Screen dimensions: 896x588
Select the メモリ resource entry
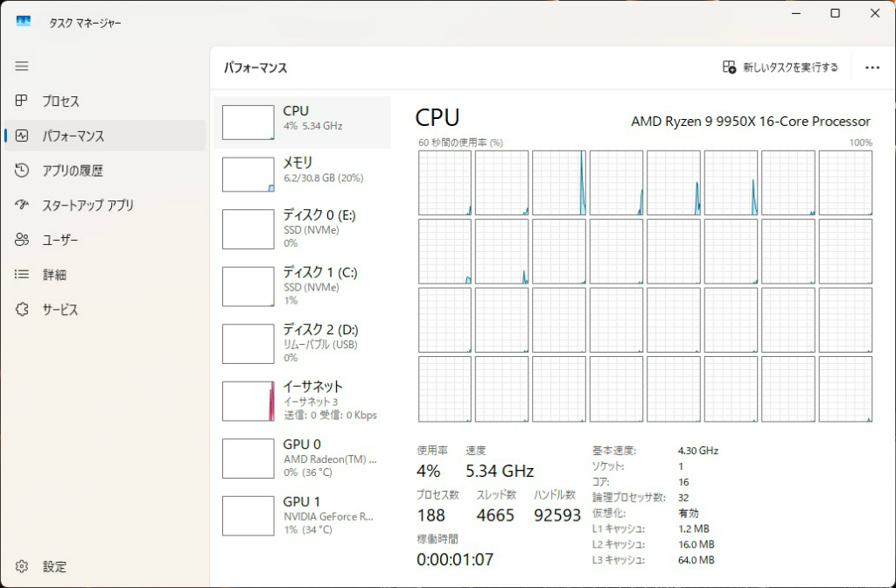(302, 174)
